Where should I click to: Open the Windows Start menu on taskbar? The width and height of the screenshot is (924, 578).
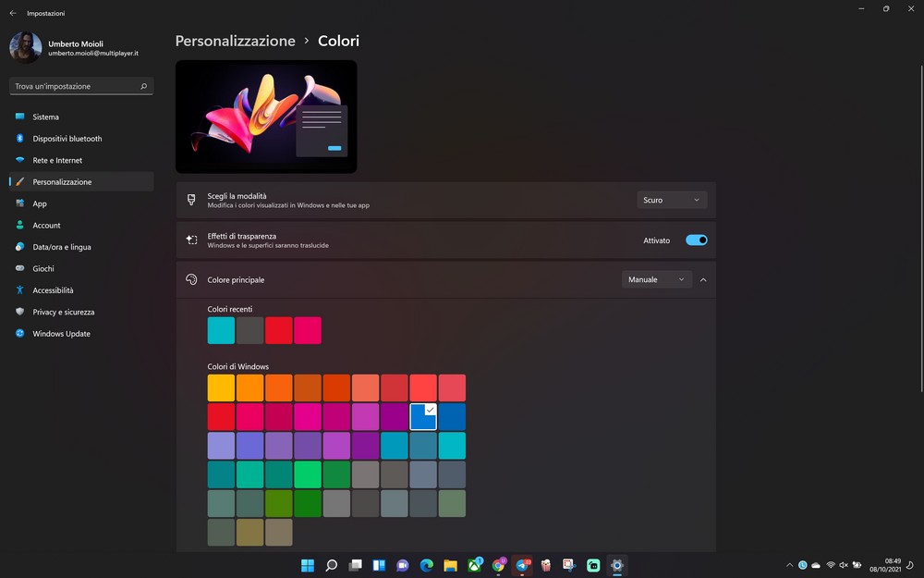click(x=307, y=565)
